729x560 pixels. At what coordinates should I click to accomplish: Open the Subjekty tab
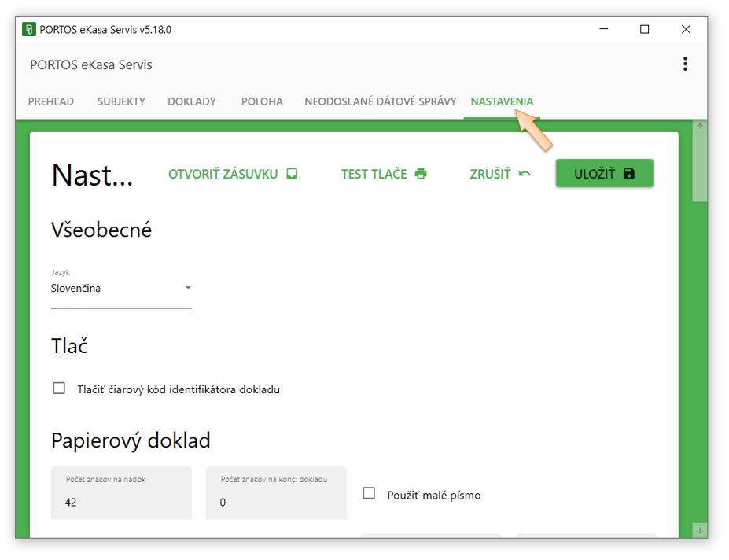point(121,101)
